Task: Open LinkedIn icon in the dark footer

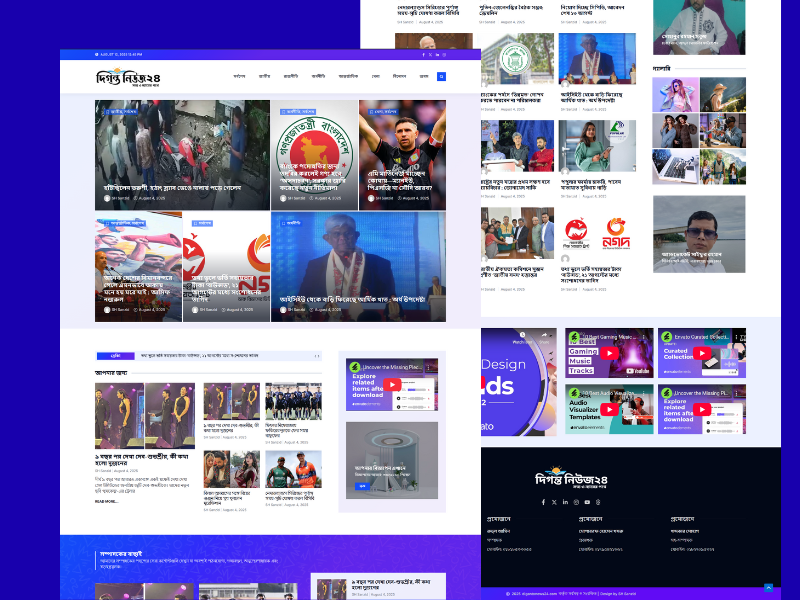Action: [565, 502]
